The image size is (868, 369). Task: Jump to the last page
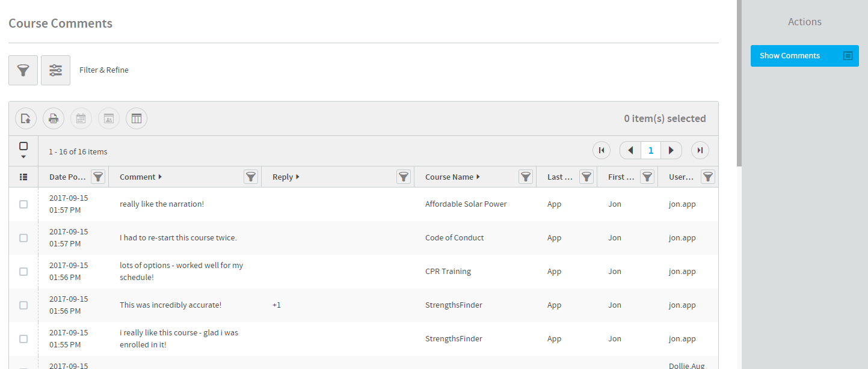pos(700,150)
